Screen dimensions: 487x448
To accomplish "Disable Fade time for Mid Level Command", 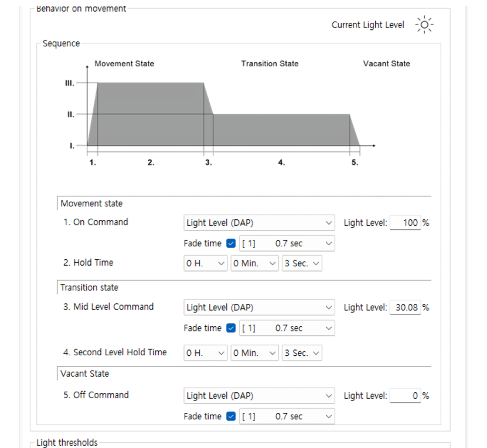I will (x=231, y=328).
